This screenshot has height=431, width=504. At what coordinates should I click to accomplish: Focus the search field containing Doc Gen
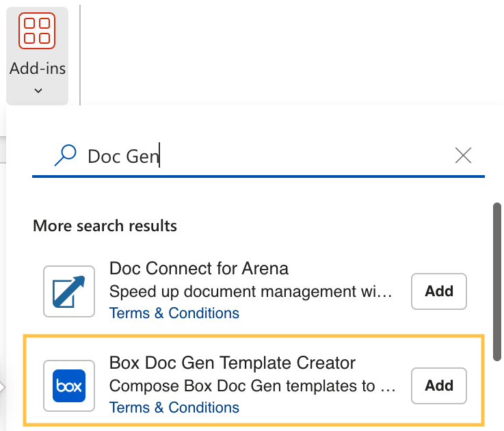click(260, 157)
